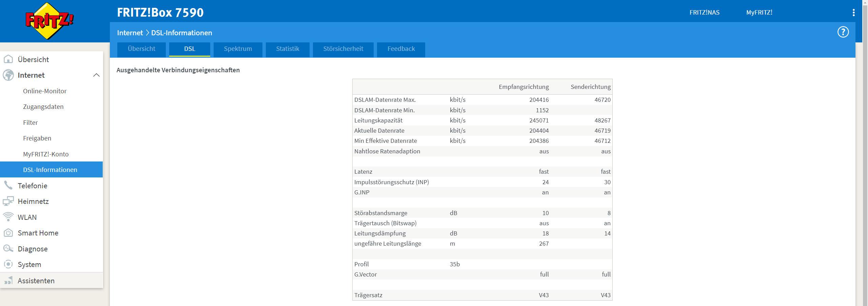Open Heimnetz menu entry

point(33,201)
